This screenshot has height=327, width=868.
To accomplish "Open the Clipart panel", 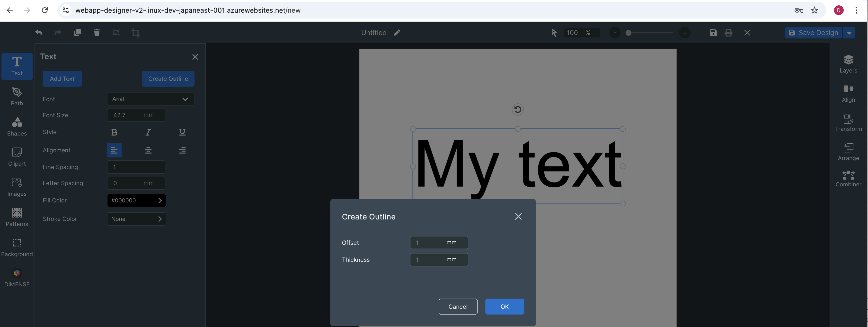I will [17, 157].
